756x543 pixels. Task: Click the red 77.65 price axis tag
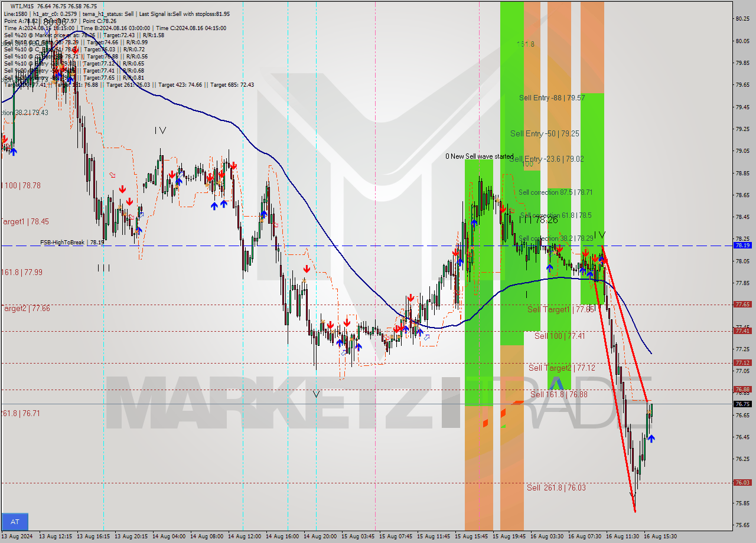coord(742,305)
